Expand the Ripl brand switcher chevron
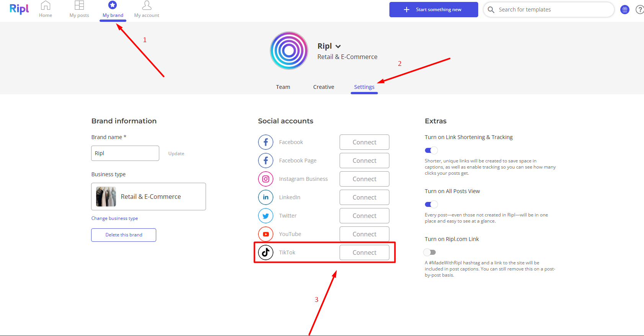The height and width of the screenshot is (336, 644). coord(338,46)
